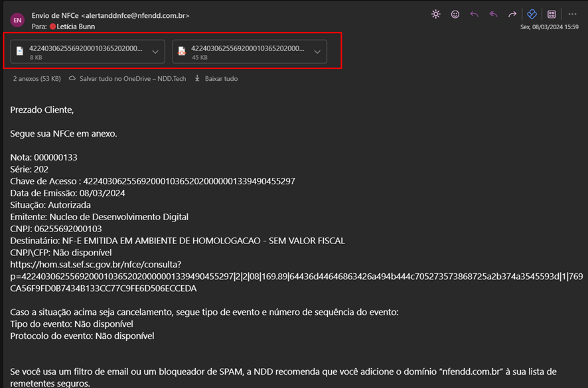Open the blue Viva/Copilot add-in icon
588x388 pixels.
coord(532,14)
